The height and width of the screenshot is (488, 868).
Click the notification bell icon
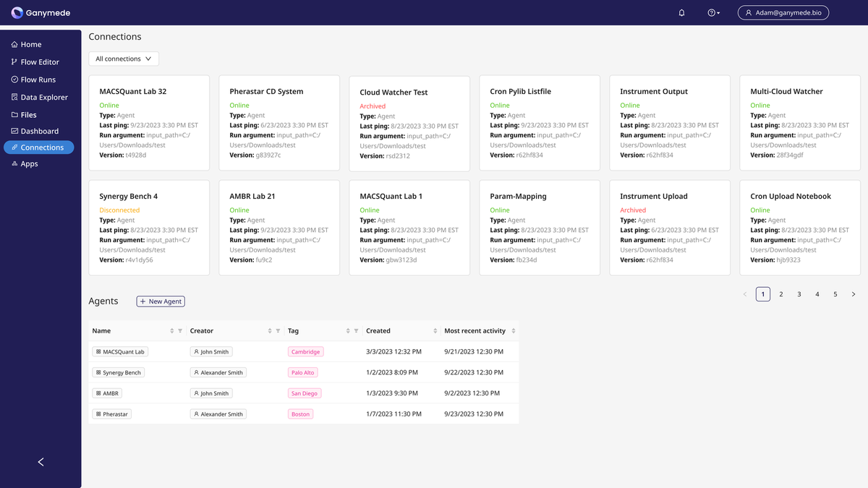click(681, 12)
